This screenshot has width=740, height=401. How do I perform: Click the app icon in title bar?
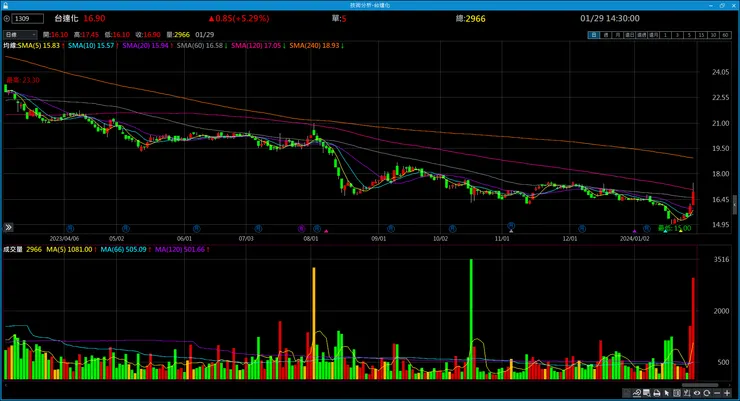[x=6, y=5]
